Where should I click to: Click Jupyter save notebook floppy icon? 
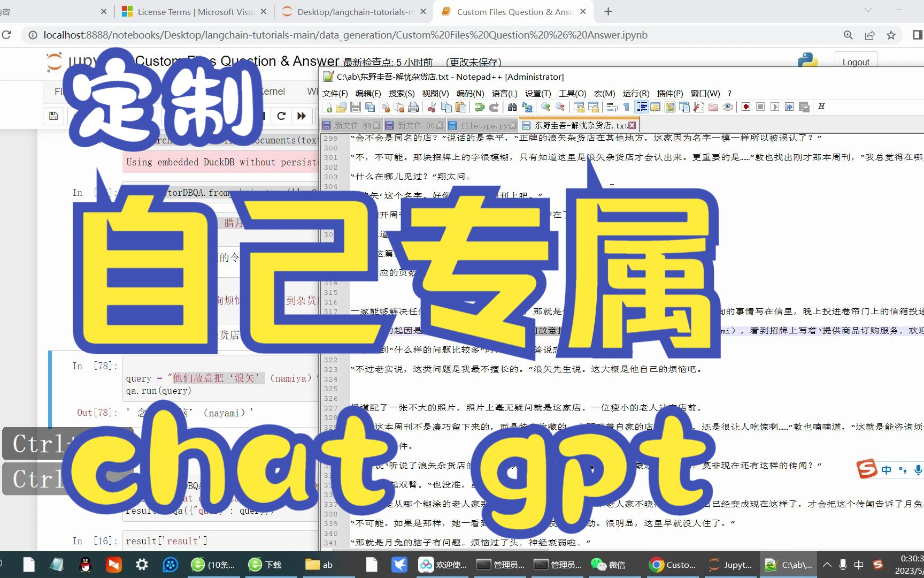click(53, 116)
